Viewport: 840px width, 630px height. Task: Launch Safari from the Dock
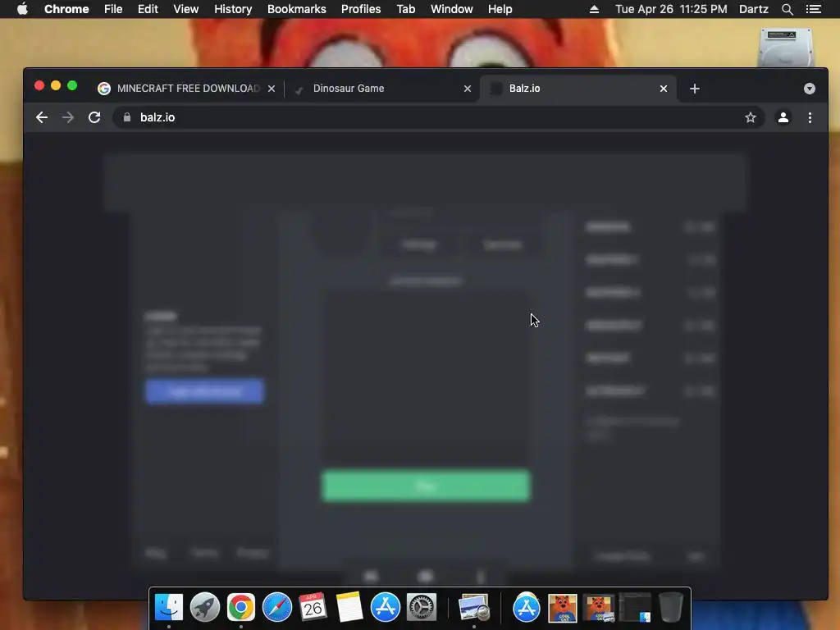(277, 607)
